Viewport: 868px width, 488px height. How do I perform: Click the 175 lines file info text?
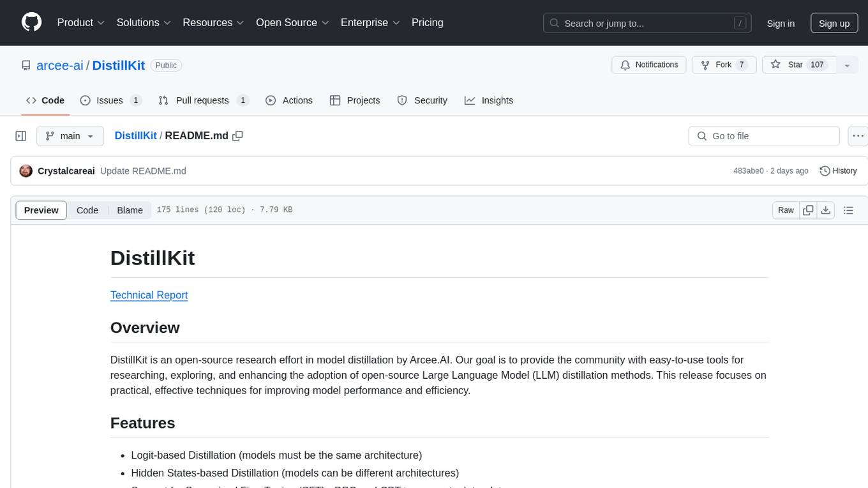[x=225, y=210]
